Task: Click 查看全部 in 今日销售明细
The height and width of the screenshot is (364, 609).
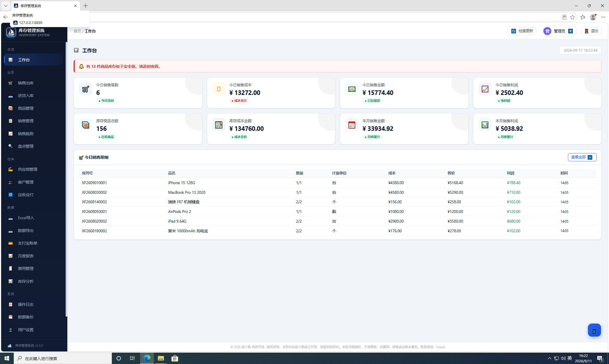Action: (x=582, y=157)
